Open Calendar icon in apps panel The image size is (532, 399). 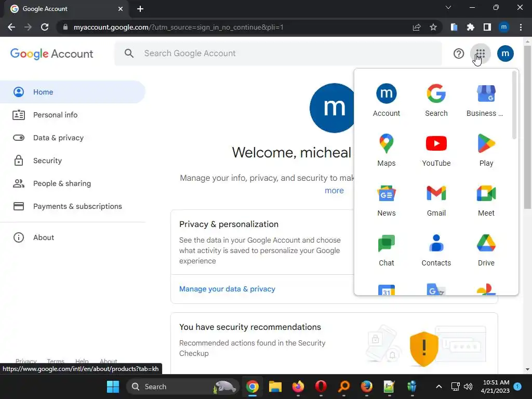tap(386, 289)
